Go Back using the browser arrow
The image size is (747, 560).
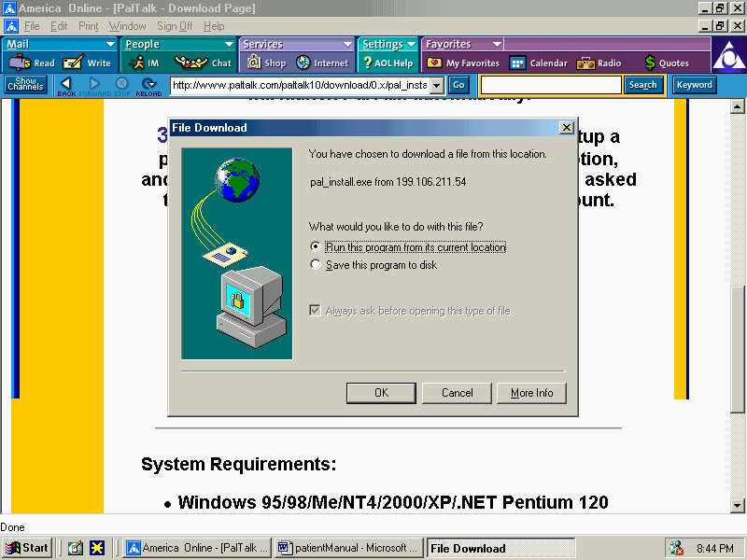coord(66,86)
